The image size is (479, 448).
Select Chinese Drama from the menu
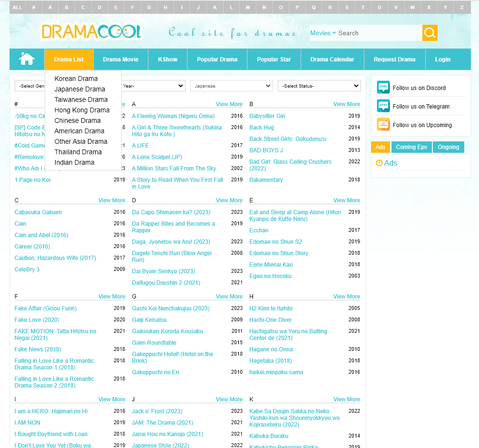click(78, 120)
